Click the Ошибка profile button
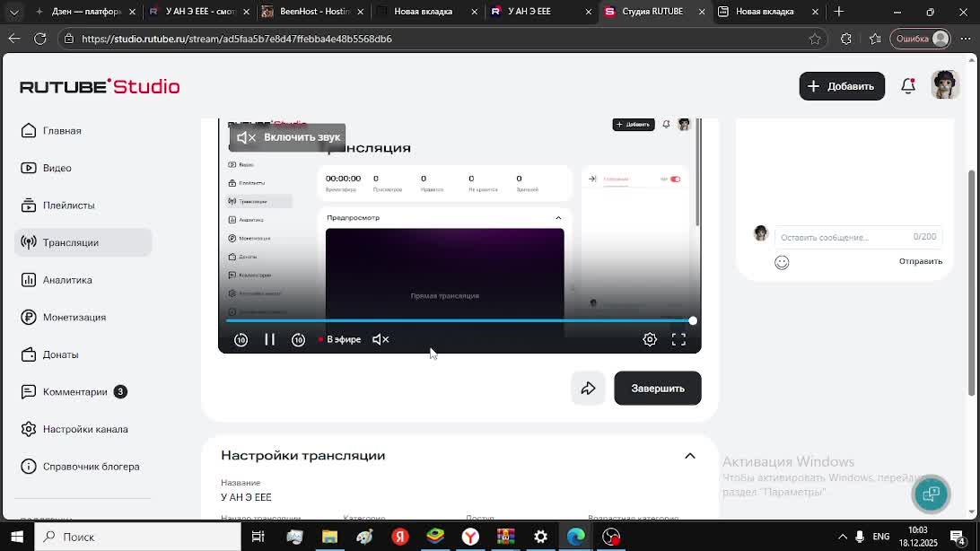The image size is (980, 551). (x=920, y=39)
